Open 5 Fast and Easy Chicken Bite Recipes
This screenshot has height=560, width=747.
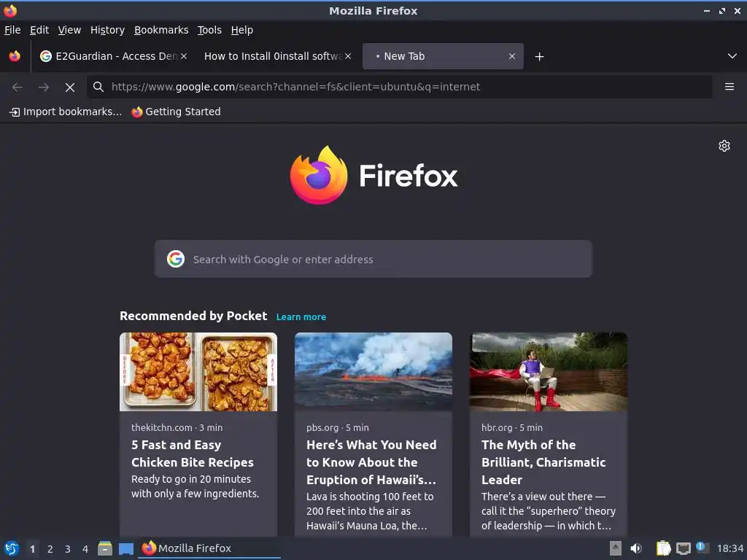(193, 454)
